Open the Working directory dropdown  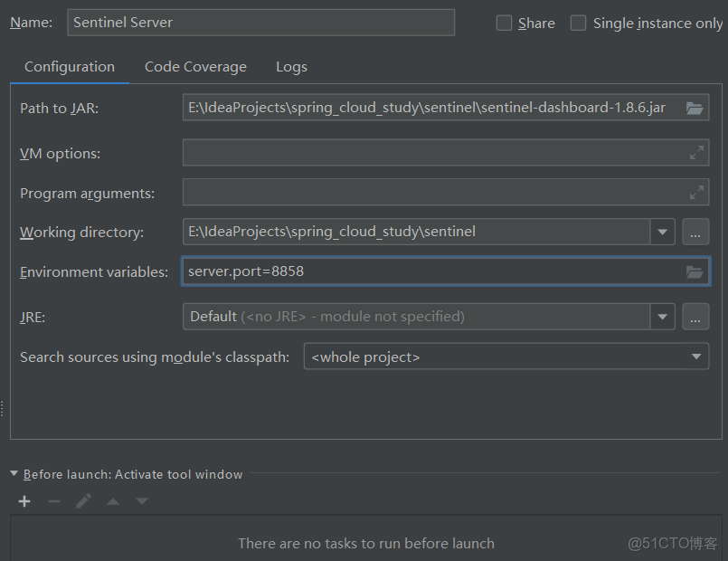tap(663, 232)
